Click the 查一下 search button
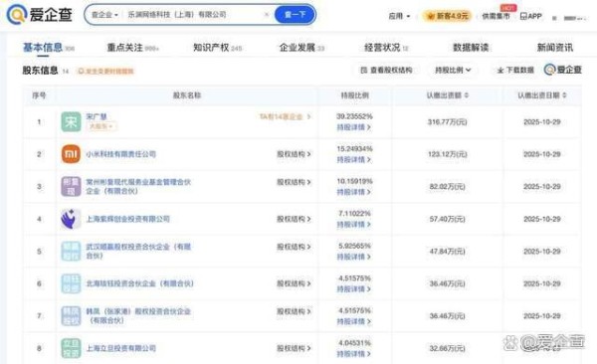Viewport: 597px width, 364px height. point(296,15)
